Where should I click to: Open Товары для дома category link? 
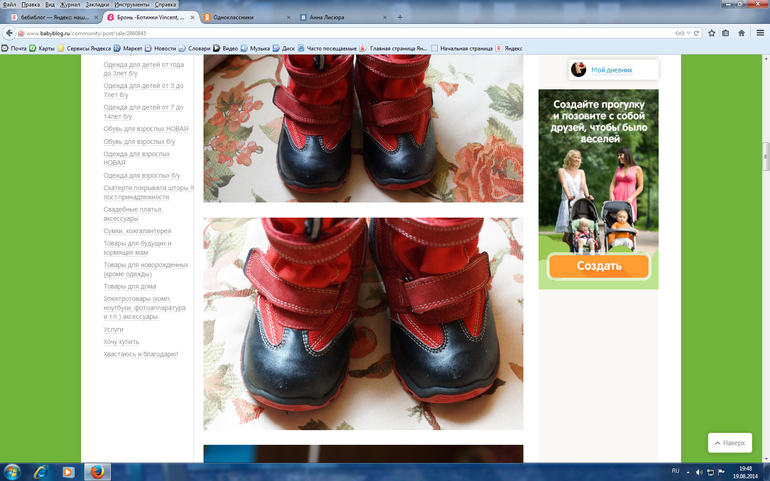129,286
